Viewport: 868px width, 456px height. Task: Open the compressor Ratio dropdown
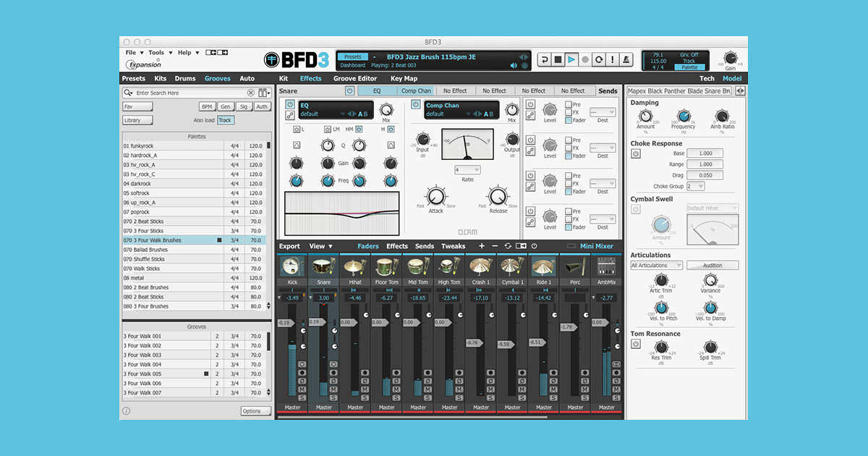point(467,169)
